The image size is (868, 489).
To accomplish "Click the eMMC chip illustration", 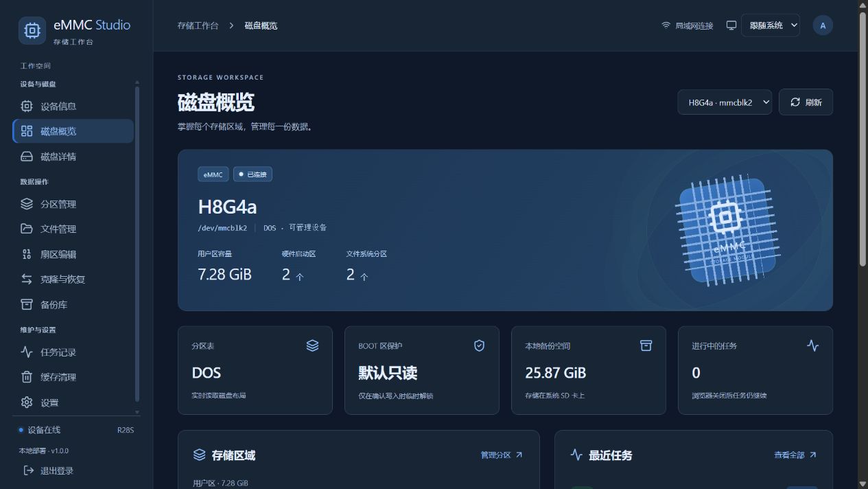I will [727, 230].
